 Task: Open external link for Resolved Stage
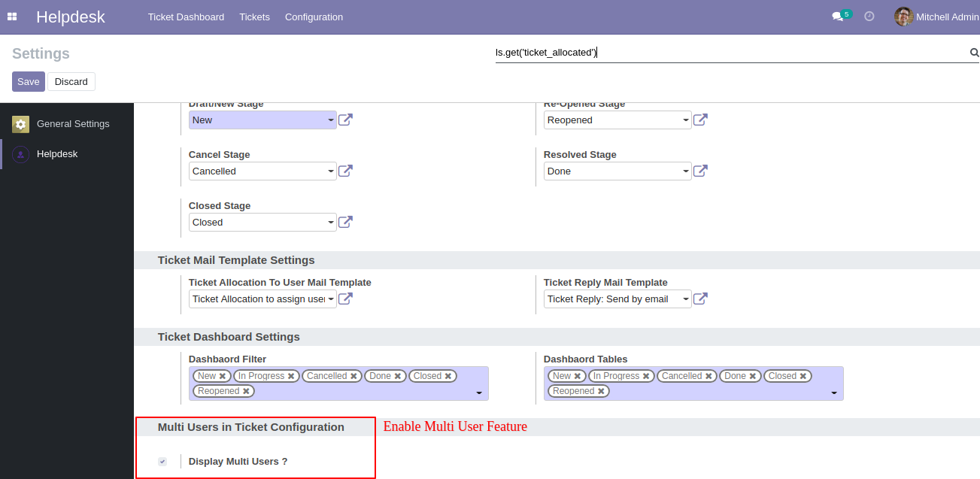[x=700, y=171]
